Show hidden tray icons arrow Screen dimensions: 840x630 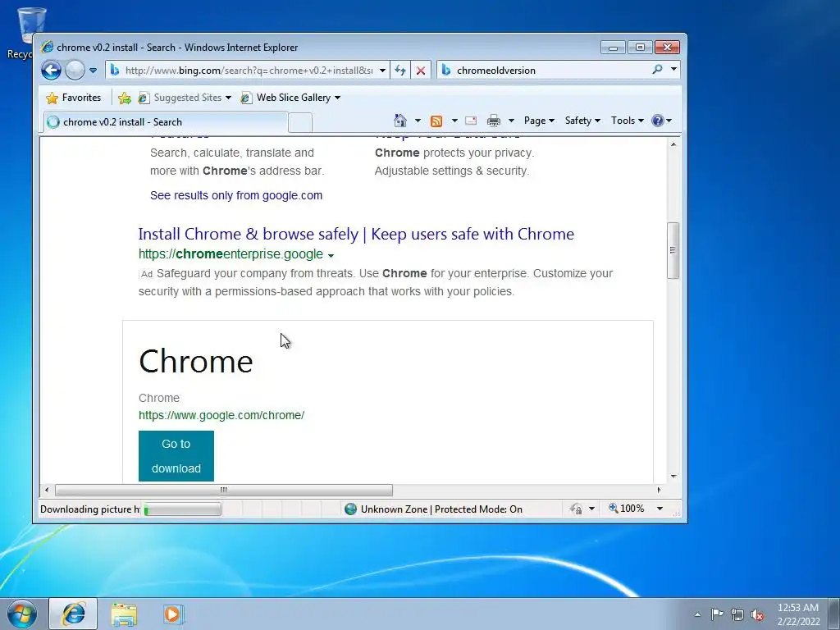[x=697, y=614]
